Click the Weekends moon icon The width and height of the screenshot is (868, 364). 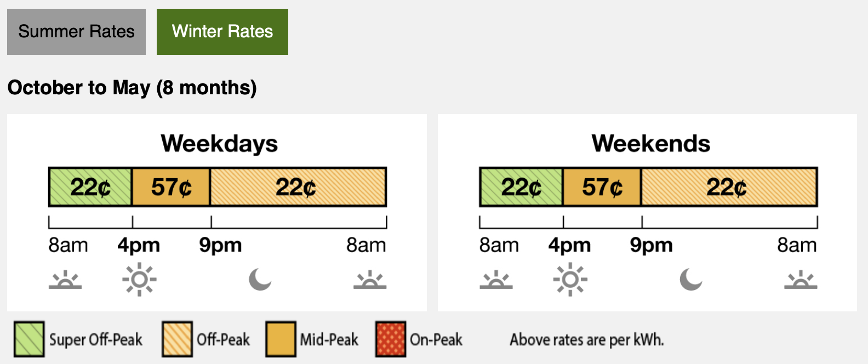691,279
